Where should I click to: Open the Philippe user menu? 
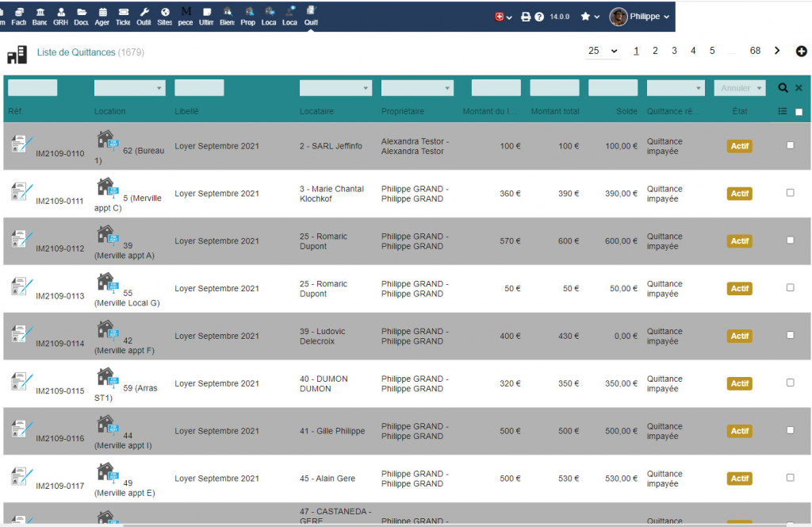tap(640, 17)
